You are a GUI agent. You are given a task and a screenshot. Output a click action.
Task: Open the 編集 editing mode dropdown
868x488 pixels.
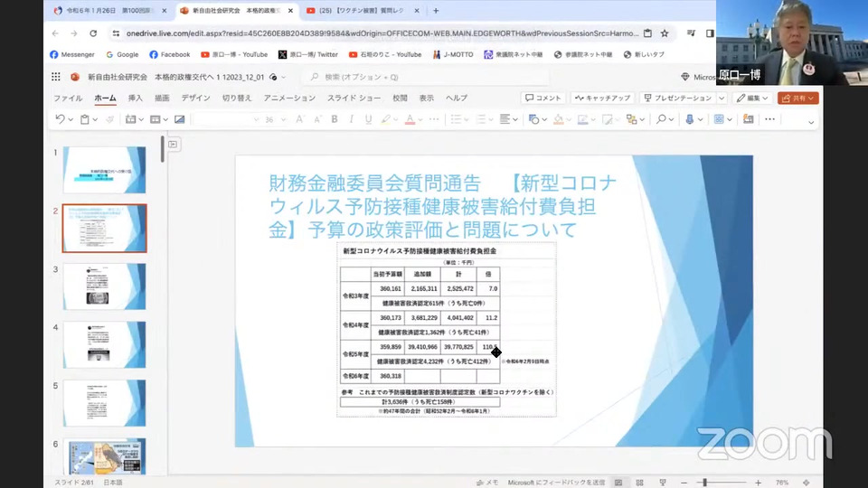click(x=752, y=98)
